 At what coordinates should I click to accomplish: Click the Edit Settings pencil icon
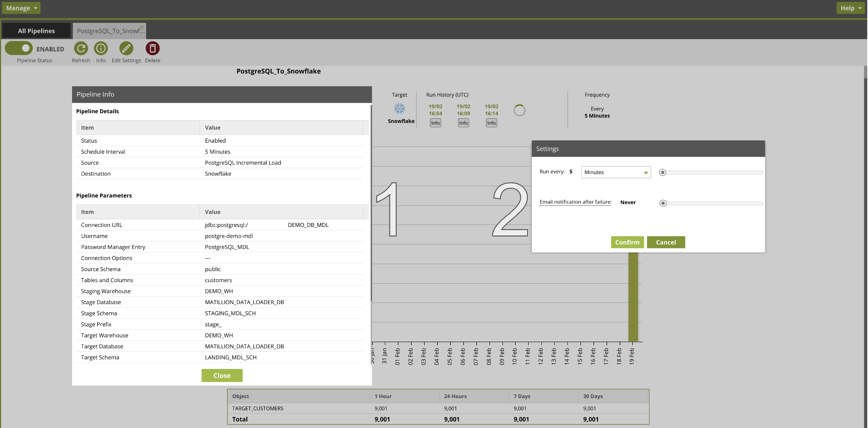tap(126, 49)
